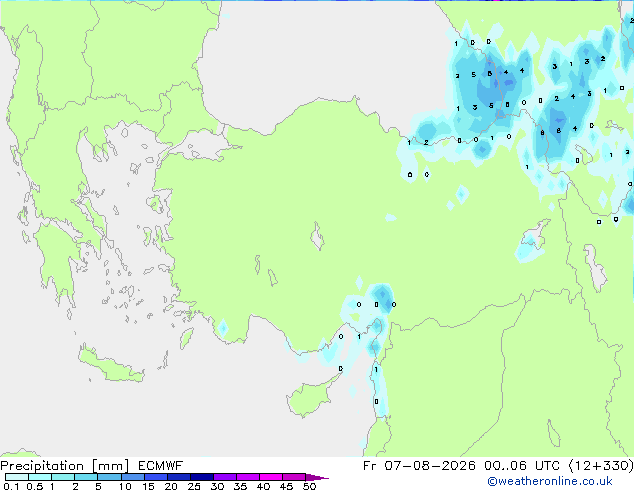
Task: Select the 10–15 mm legend color box
Action: 133,477
